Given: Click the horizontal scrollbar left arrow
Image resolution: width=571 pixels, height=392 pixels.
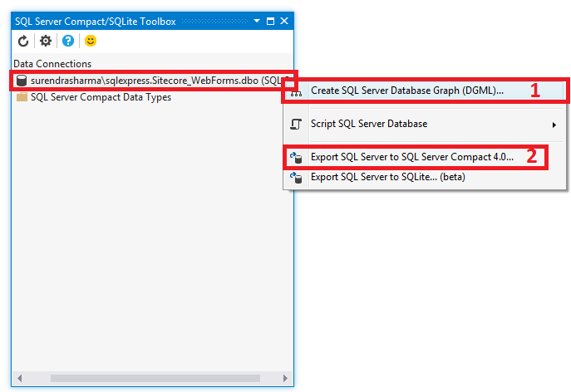Looking at the screenshot, I should 20,378.
